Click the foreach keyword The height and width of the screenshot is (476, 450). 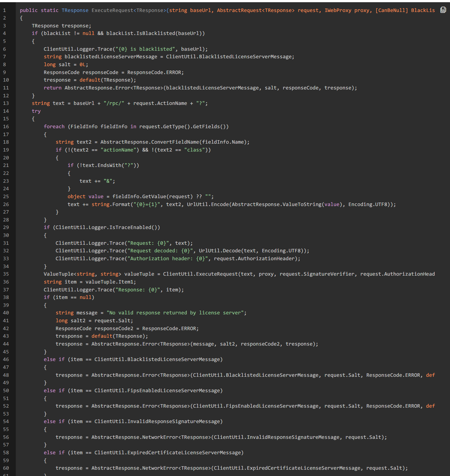(54, 127)
